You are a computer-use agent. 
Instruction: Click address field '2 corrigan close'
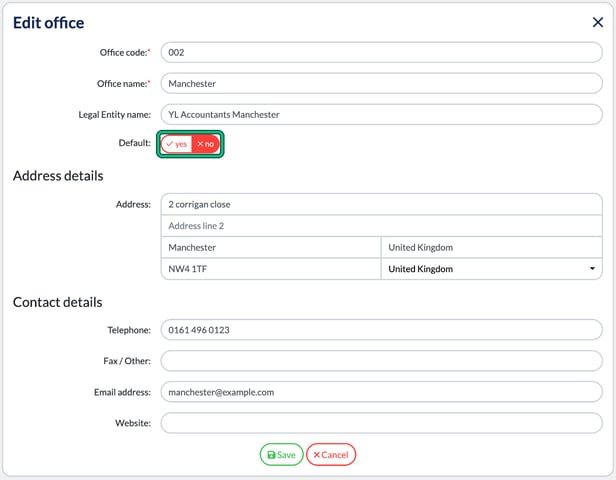tap(381, 204)
